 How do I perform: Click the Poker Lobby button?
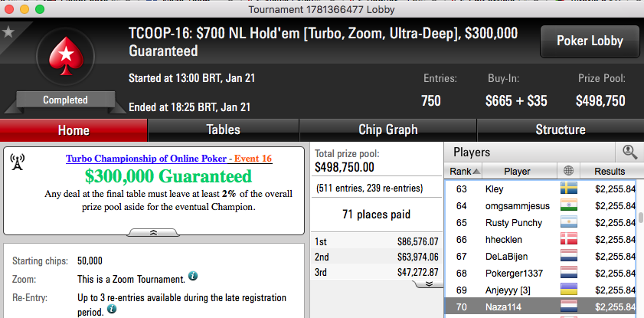[x=590, y=41]
